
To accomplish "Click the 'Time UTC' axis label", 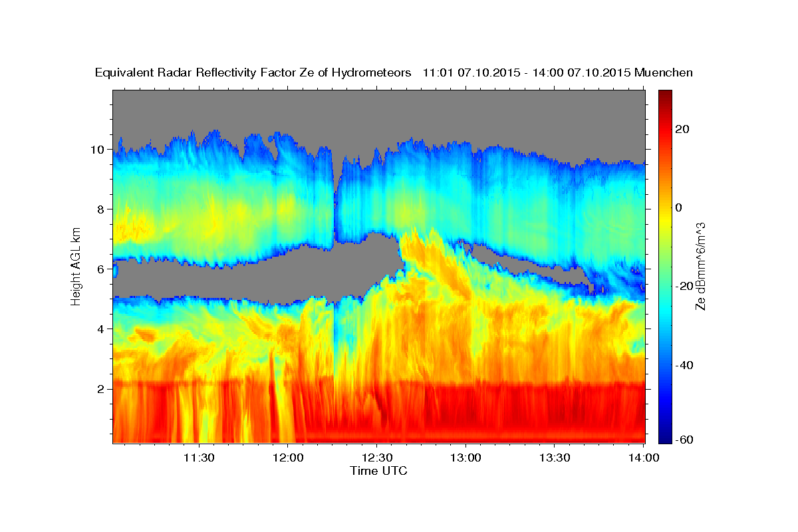I will click(x=378, y=471).
